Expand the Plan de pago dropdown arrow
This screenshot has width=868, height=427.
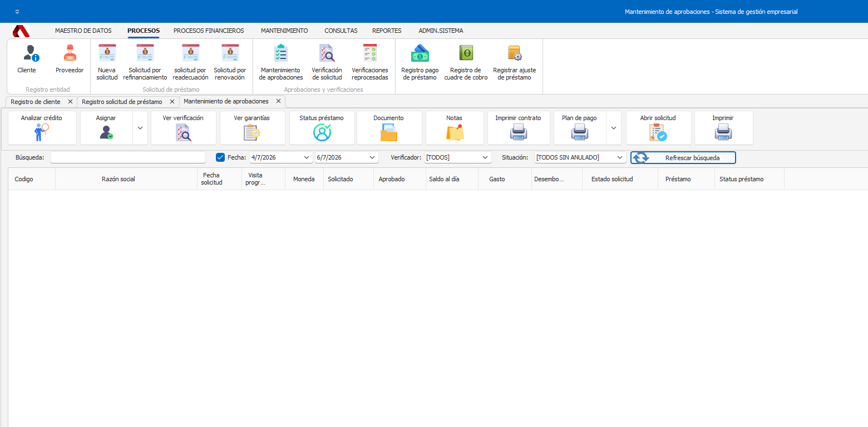[614, 128]
